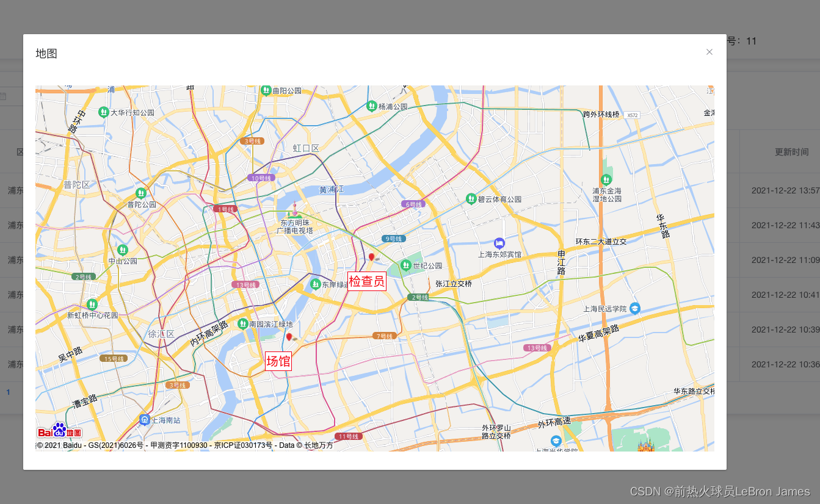The image size is (820, 504).
Task: Click the 黄浦江 river label
Action: pos(332,190)
